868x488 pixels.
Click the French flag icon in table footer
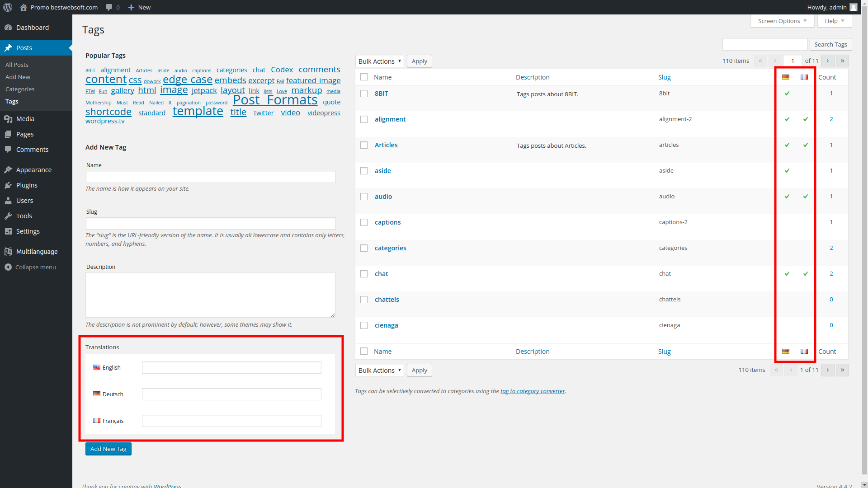(804, 352)
